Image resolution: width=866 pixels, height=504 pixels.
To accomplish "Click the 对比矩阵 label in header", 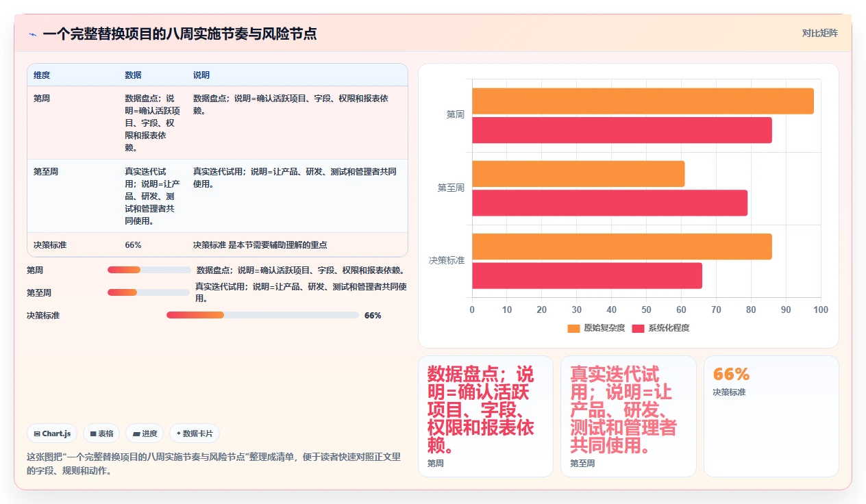I will [819, 33].
